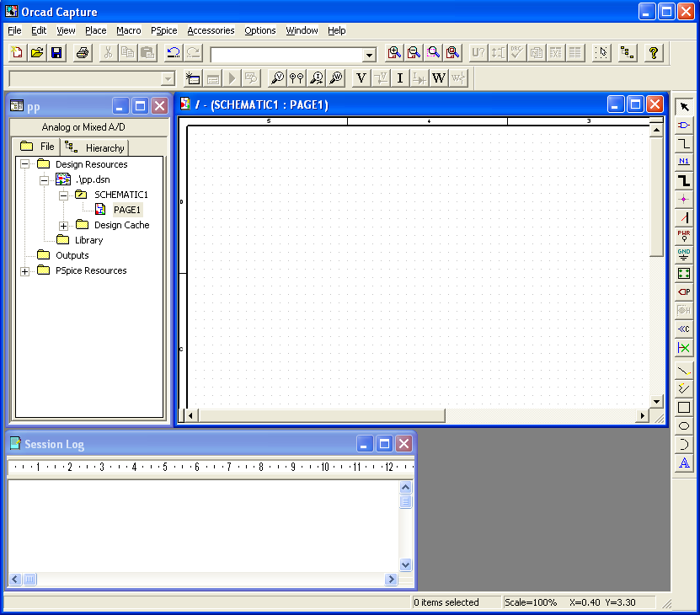Click Session Log scroll right arrow
Screen dimensions: 700x615
coord(391,580)
